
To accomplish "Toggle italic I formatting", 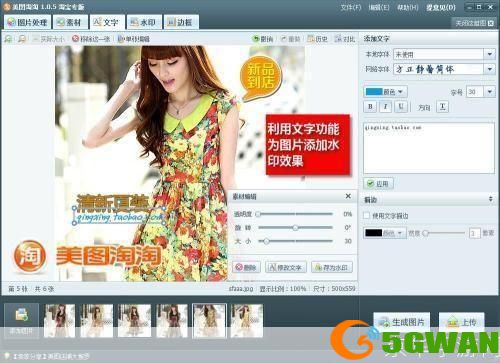I will click(x=386, y=107).
